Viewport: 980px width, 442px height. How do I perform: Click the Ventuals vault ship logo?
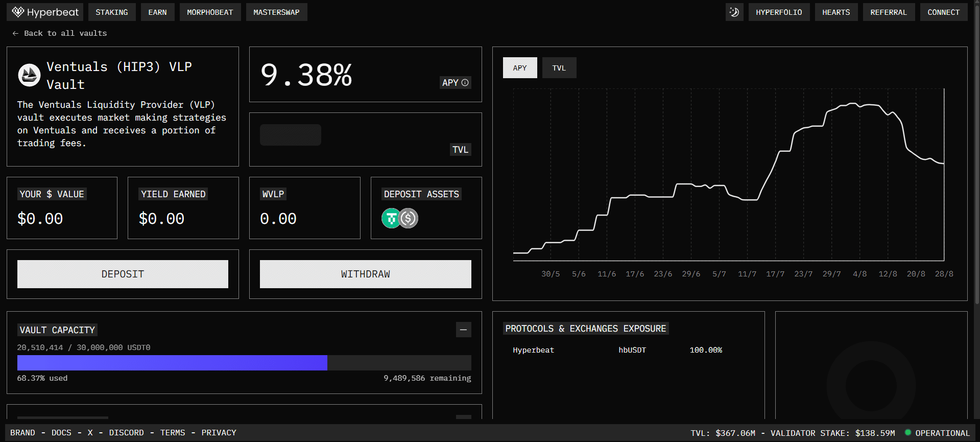[29, 75]
